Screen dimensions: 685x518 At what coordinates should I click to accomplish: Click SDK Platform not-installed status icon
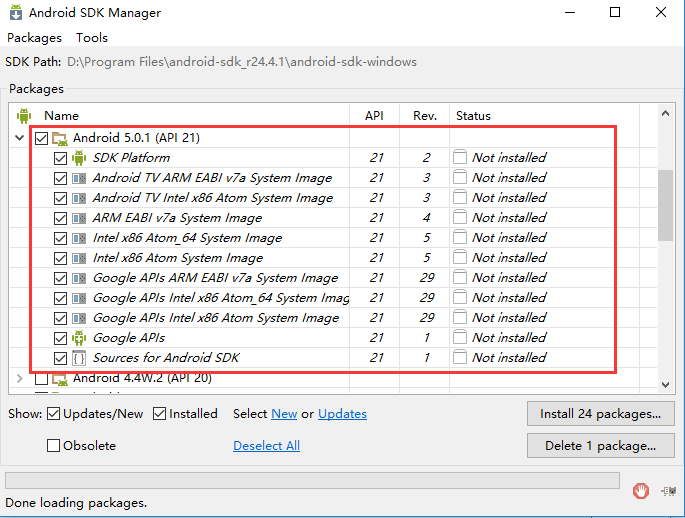click(460, 157)
